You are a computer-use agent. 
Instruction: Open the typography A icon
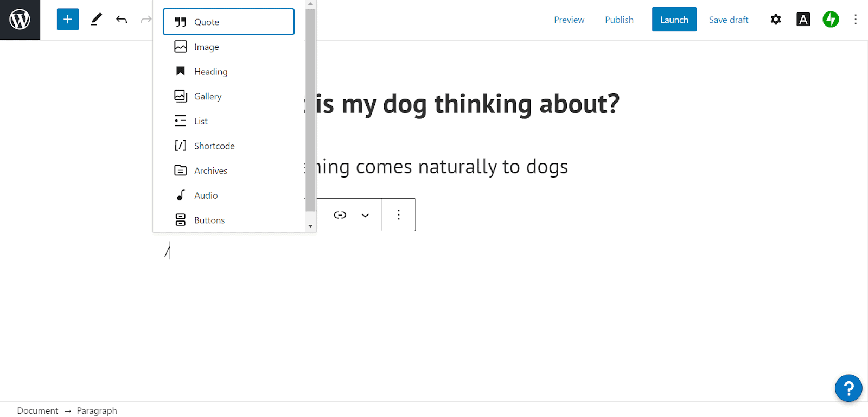(803, 20)
